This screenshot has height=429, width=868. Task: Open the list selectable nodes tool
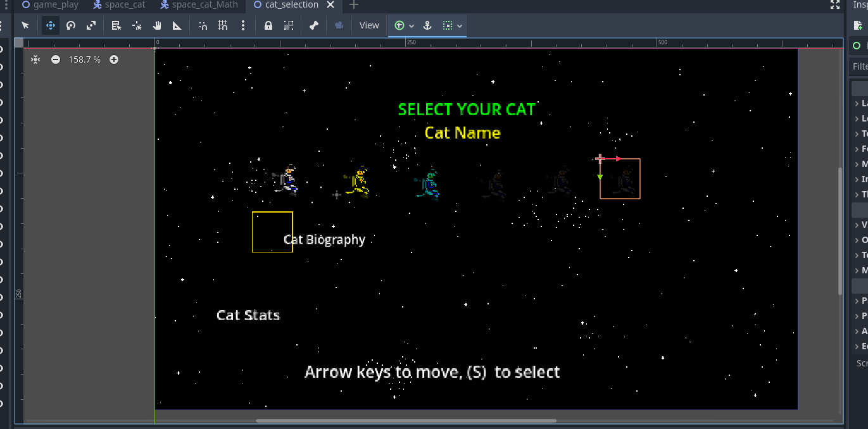(116, 25)
